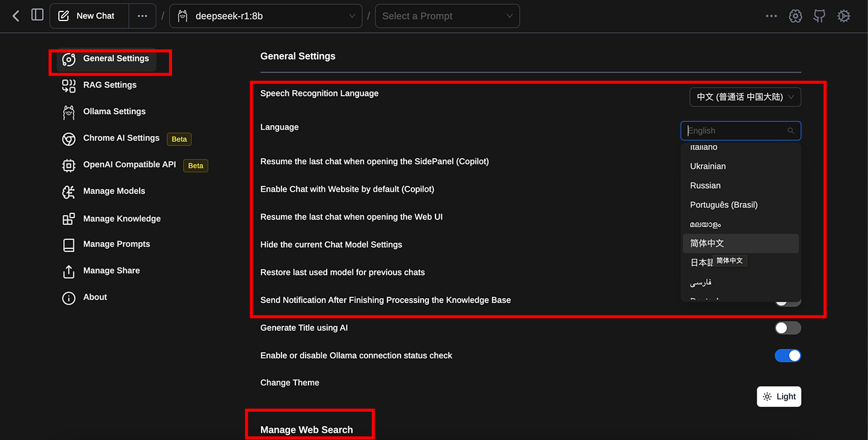The height and width of the screenshot is (440, 868).
Task: Select the Persian (فارسی) language option
Action: pyautogui.click(x=740, y=282)
